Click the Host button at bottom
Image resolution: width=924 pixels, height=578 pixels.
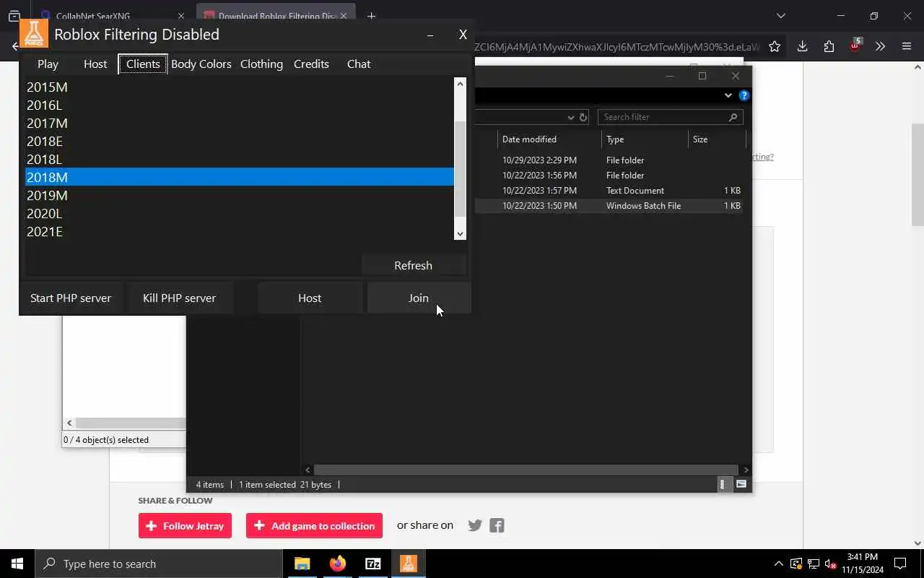310,298
